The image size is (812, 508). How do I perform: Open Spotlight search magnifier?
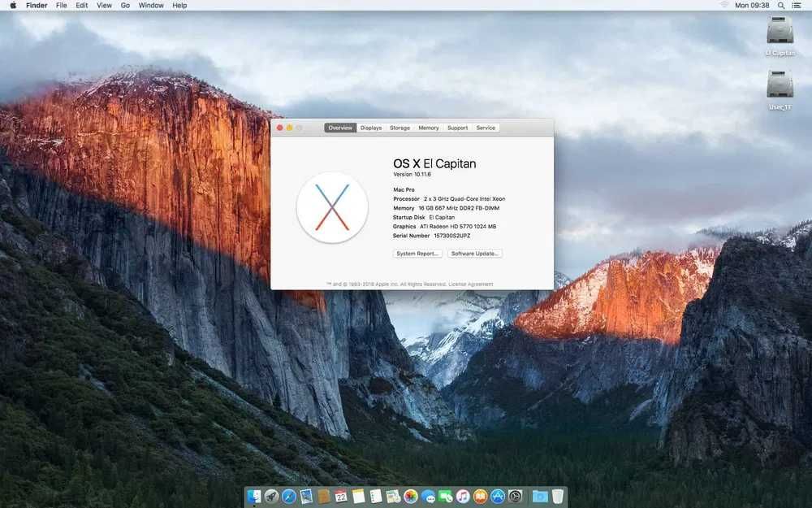[x=781, y=5]
